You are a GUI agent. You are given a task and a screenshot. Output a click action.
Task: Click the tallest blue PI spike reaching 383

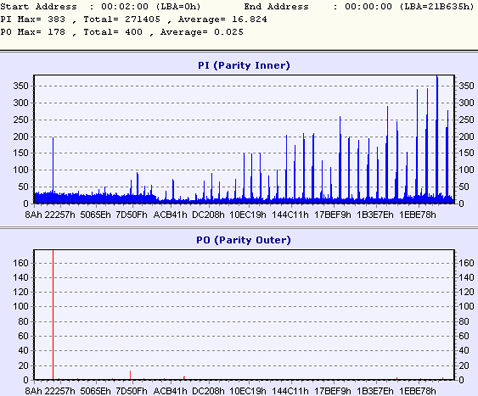coord(437,139)
